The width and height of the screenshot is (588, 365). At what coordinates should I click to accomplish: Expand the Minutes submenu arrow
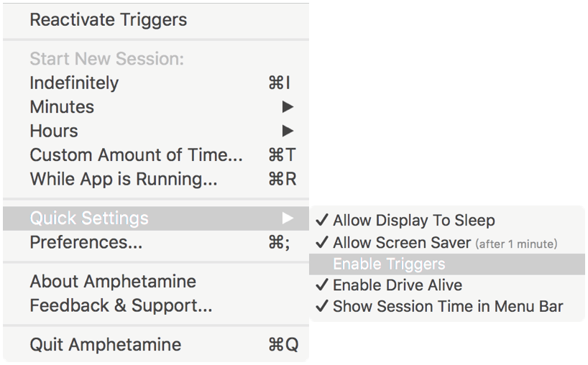tap(288, 107)
